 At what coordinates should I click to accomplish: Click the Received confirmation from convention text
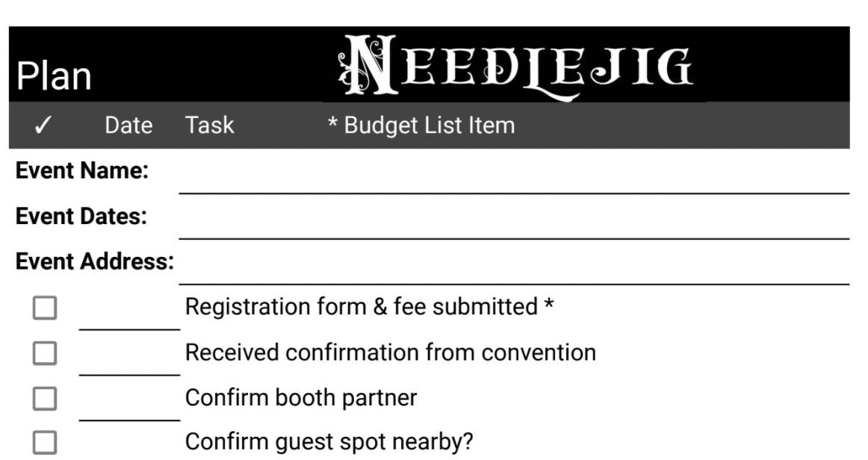(x=391, y=352)
